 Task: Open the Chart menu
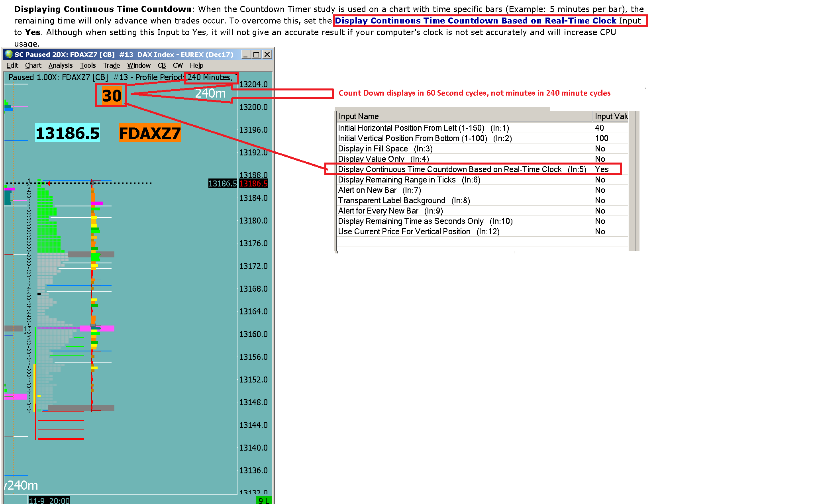coord(33,65)
